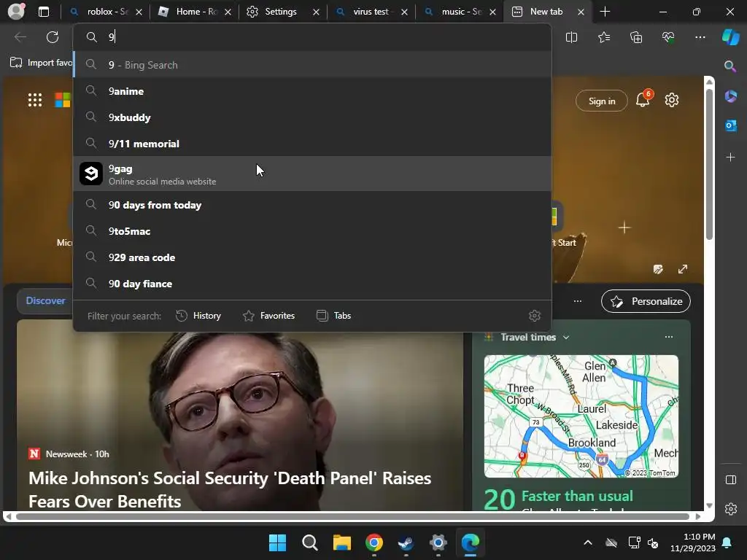Open feed more options ellipsis
This screenshot has width=747, height=560.
tap(578, 301)
